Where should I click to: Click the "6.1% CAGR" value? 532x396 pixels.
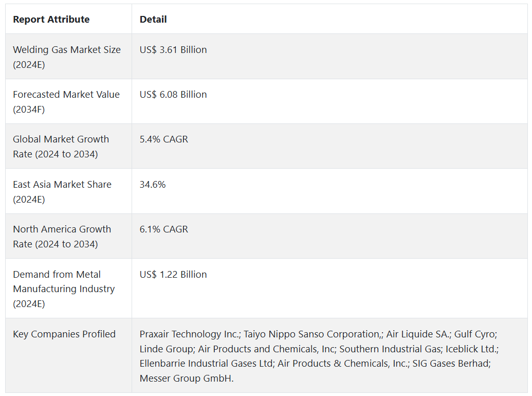164,229
